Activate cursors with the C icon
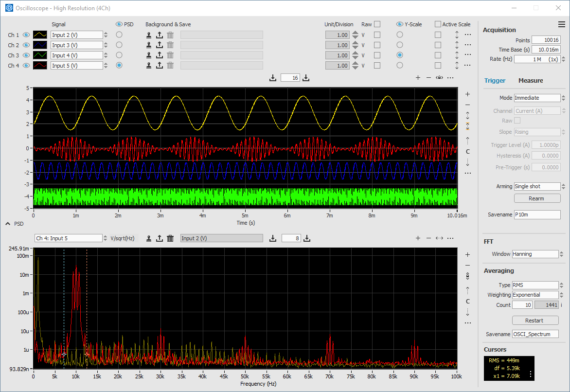 tap(467, 152)
